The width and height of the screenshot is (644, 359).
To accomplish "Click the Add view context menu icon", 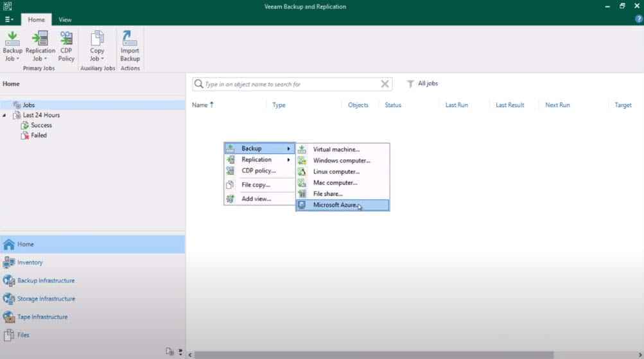I will [x=230, y=199].
